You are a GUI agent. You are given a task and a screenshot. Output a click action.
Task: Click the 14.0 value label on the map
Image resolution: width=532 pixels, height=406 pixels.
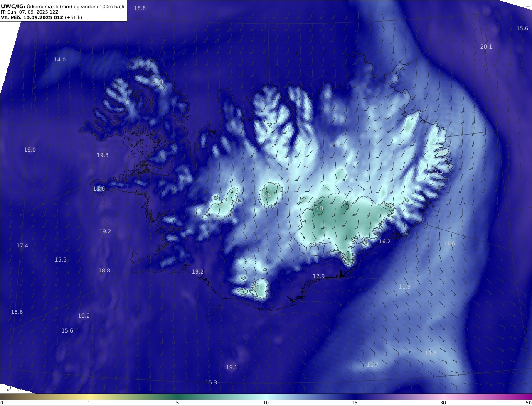coord(60,60)
